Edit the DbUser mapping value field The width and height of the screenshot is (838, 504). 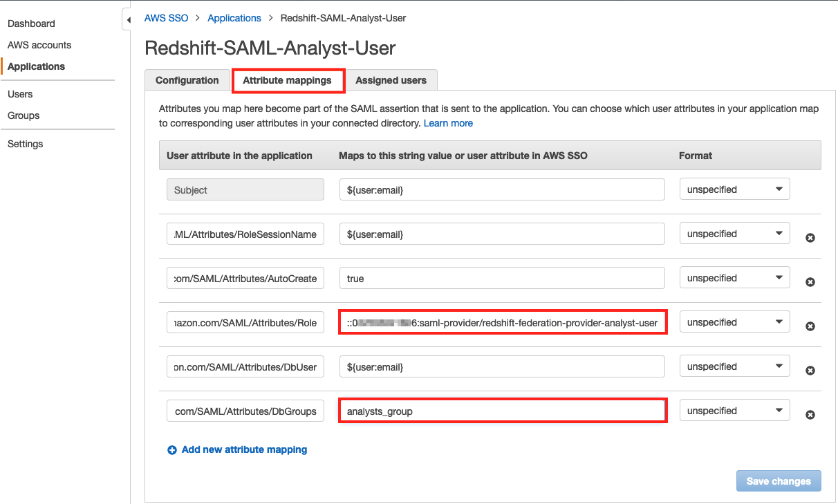click(x=502, y=366)
